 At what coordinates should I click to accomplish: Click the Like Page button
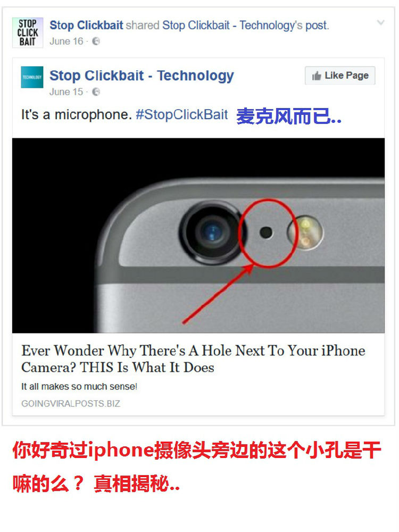click(340, 76)
